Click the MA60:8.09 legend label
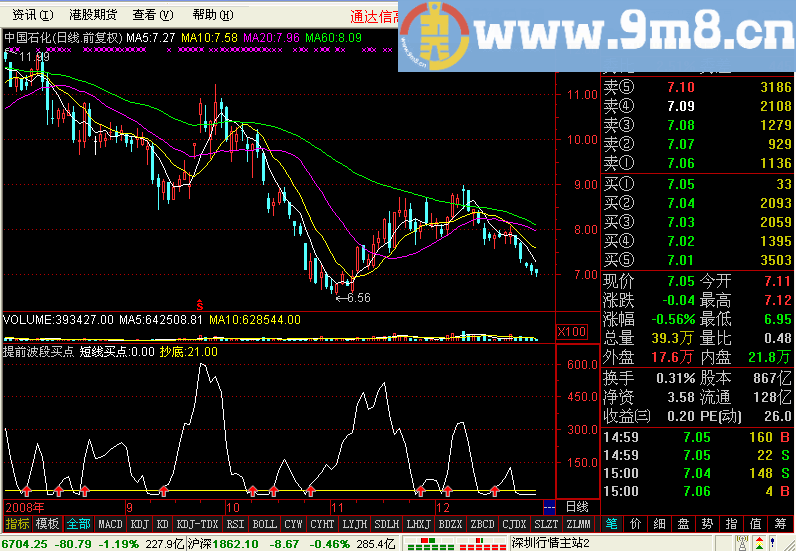Screen dimensions: 796x551 click(x=334, y=38)
